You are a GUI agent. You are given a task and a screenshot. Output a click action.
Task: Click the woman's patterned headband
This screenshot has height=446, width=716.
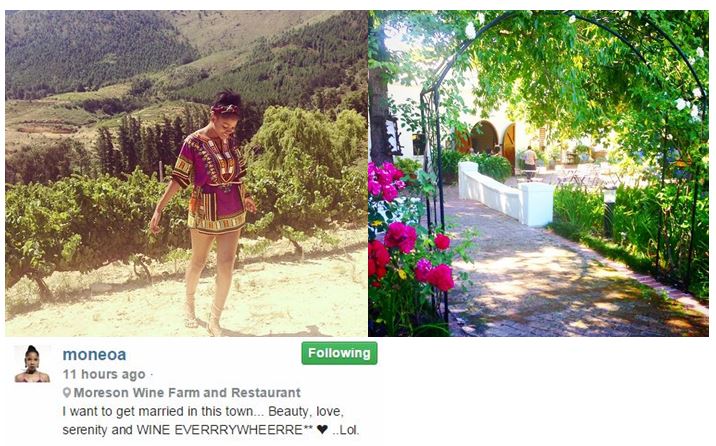pyautogui.click(x=225, y=109)
